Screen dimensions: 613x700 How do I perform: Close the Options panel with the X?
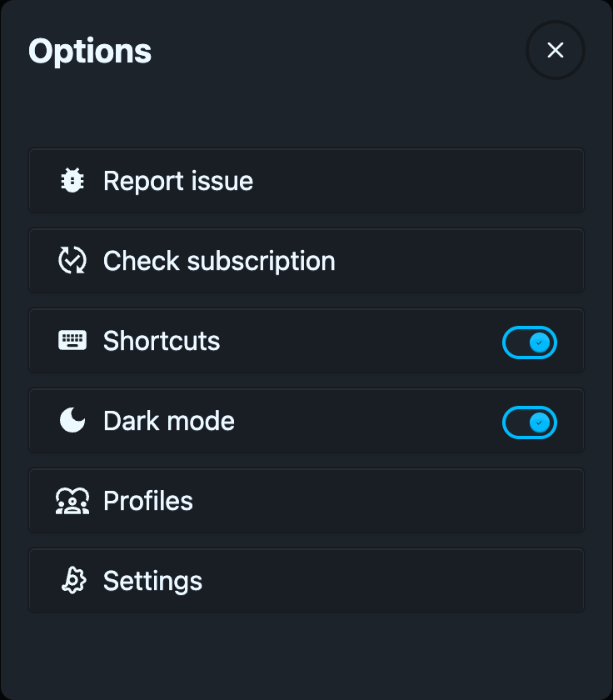(555, 50)
